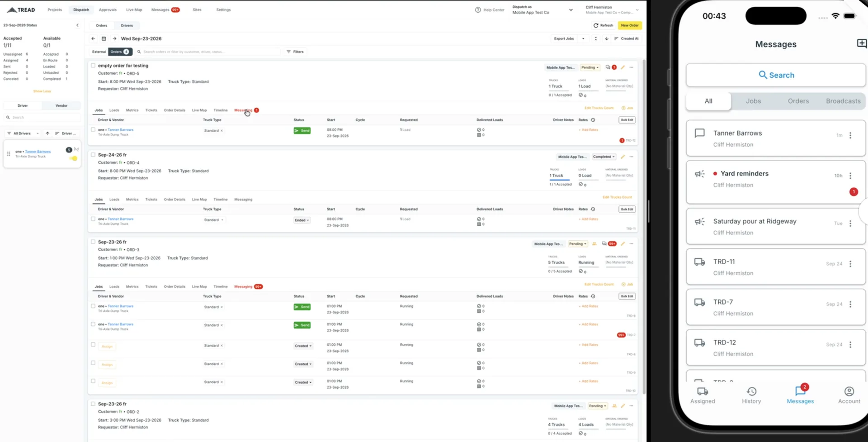Open Live Map in the top navigation

(x=134, y=10)
